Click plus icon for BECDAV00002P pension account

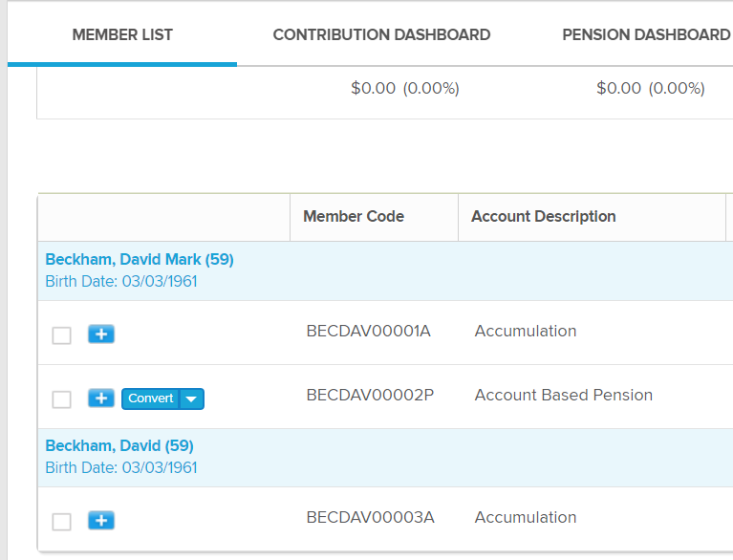pyautogui.click(x=101, y=398)
